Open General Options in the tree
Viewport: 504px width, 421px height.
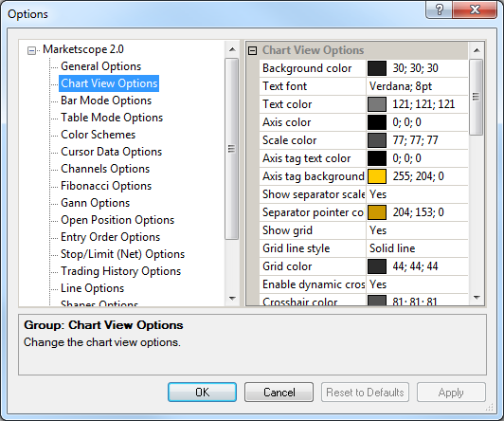click(x=101, y=66)
